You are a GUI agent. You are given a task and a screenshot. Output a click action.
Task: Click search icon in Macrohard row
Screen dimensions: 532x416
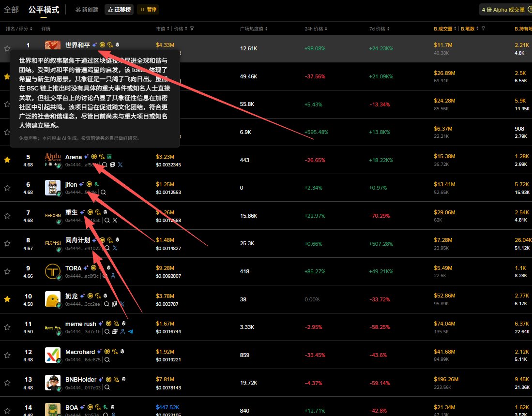(x=107, y=360)
